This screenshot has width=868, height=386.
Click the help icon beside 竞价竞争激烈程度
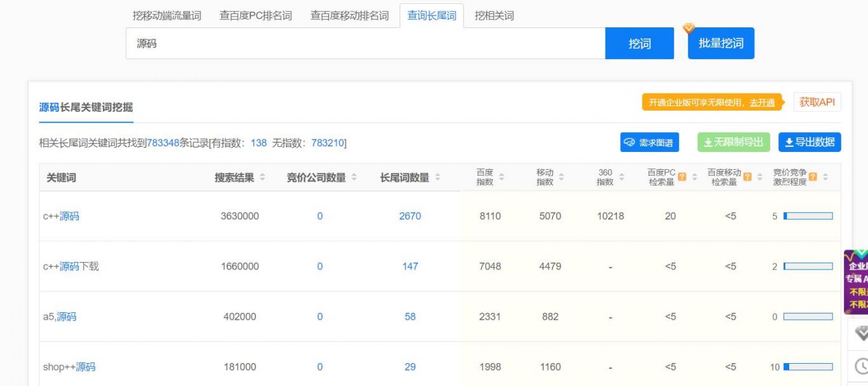pyautogui.click(x=813, y=177)
